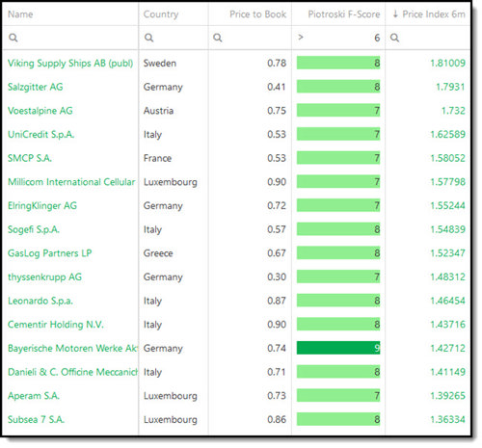Click the F-Score bar for Subsea 7 S.A.
This screenshot has width=482, height=448.
pos(338,419)
